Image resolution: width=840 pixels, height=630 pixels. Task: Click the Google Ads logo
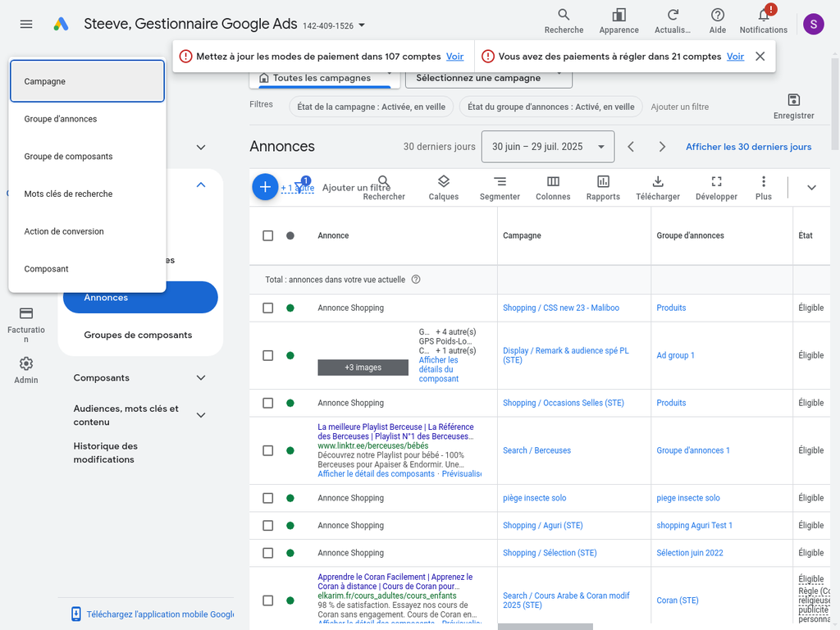pos(61,24)
